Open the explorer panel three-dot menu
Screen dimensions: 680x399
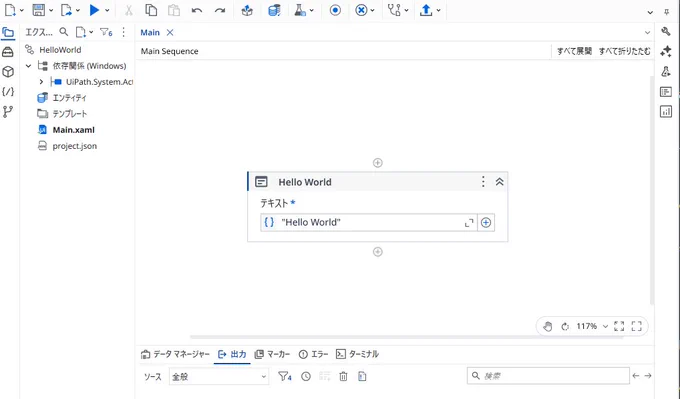124,32
